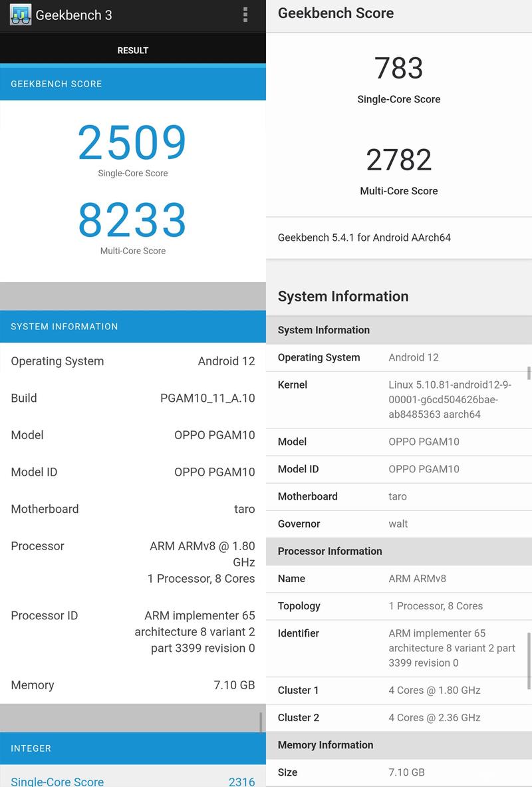Tap the 2509 single-core score

tap(132, 142)
